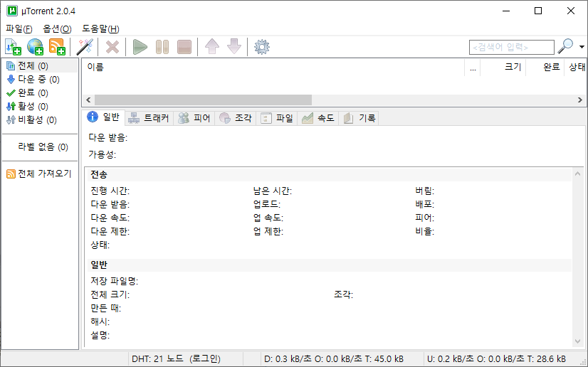
Task: Select the 전체 가져오기 RSS feeds item
Action: tap(41, 174)
